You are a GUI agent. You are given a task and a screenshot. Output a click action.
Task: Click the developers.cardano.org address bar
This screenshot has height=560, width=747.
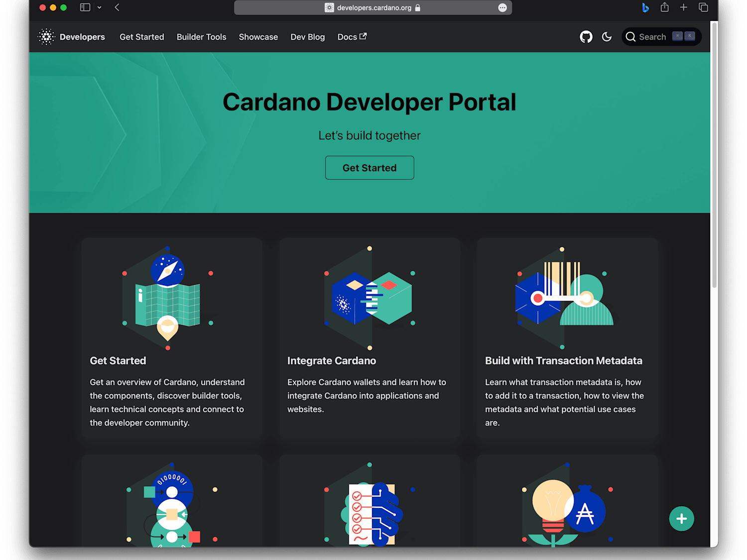(373, 7)
